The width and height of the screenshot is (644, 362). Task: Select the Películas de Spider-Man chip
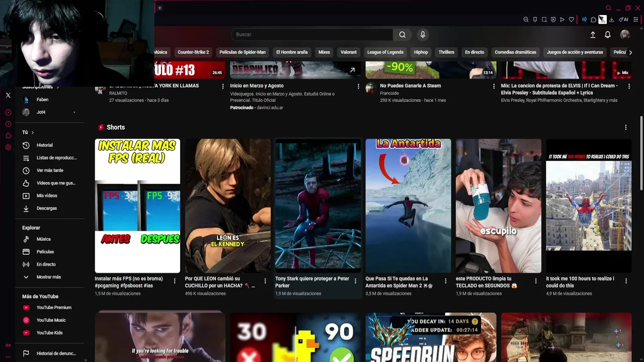243,52
